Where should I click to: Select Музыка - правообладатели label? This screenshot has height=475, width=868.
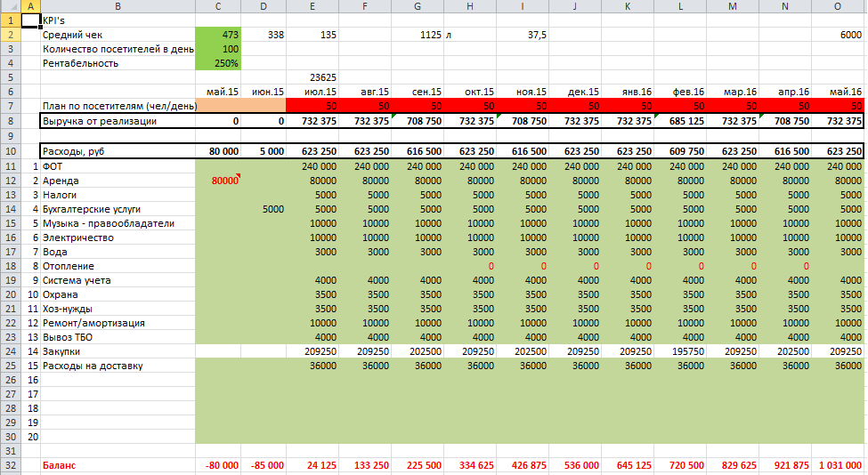point(118,223)
